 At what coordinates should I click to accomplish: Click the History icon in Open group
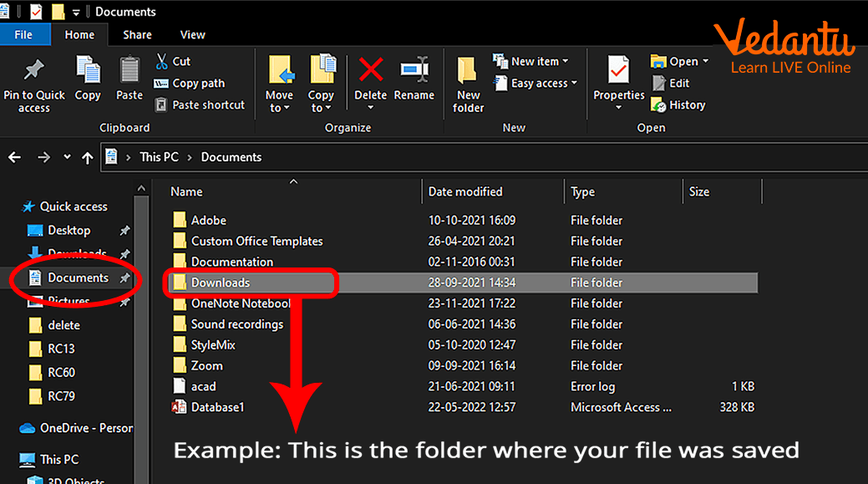click(678, 105)
